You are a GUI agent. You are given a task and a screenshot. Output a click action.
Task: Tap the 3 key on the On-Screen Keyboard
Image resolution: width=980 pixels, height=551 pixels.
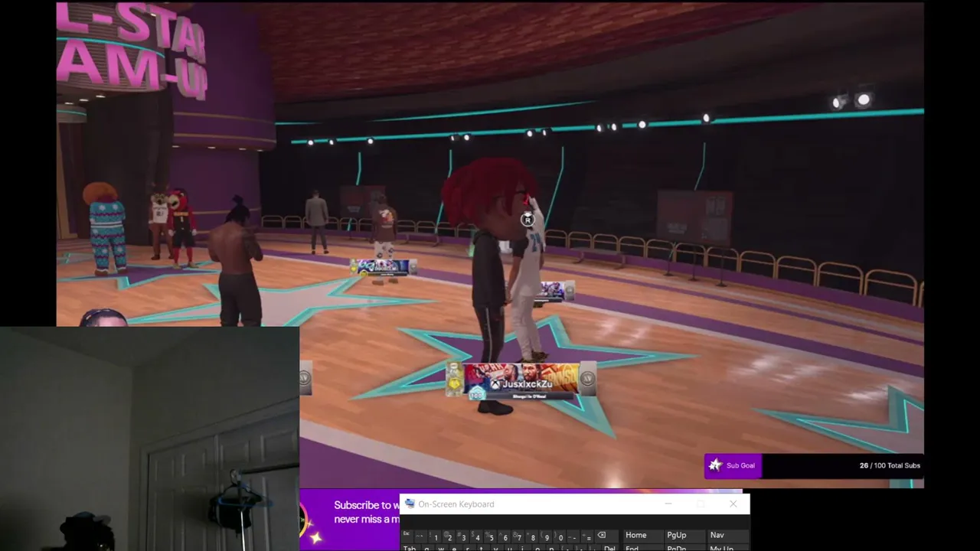(463, 536)
